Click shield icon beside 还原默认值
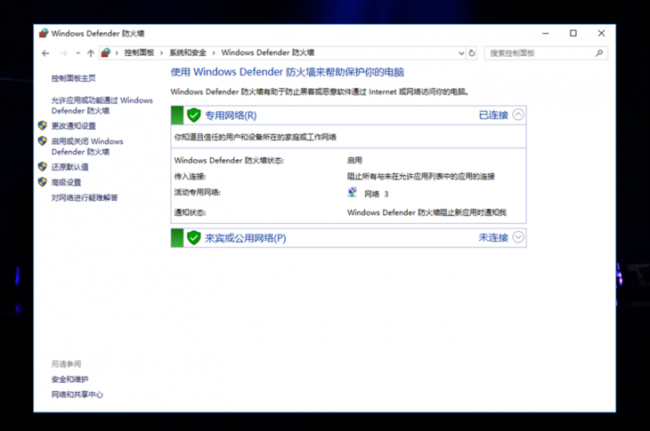The height and width of the screenshot is (431, 650). coord(42,166)
